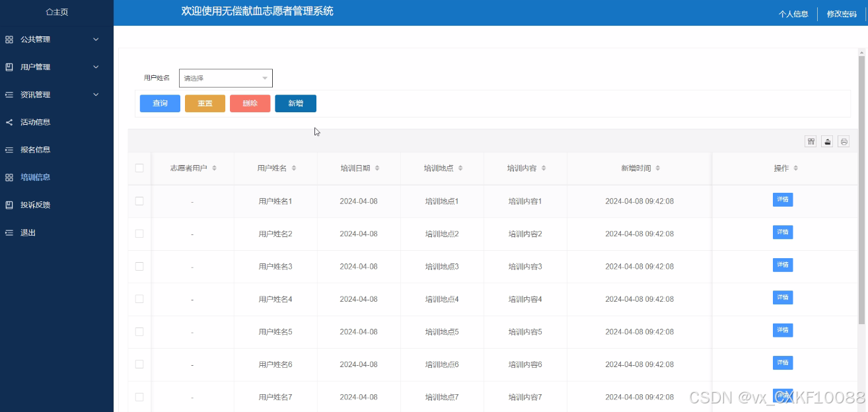
Task: Open 详情 for 用户姓名3 row
Action: click(x=783, y=265)
